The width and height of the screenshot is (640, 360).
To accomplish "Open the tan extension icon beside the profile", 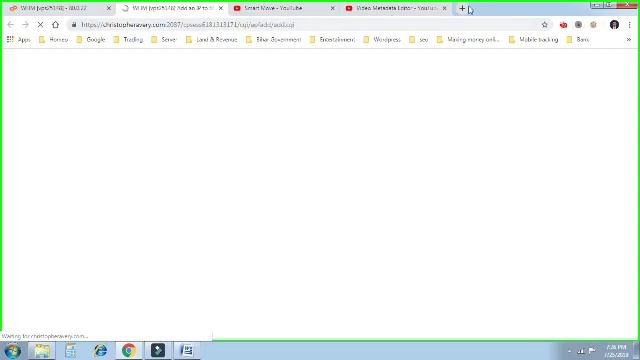I will [593, 25].
